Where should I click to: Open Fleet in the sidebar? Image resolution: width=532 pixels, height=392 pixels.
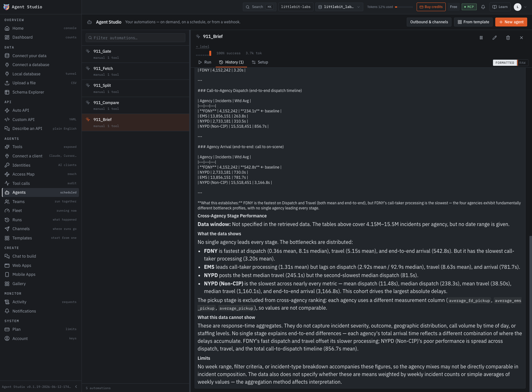41,211
